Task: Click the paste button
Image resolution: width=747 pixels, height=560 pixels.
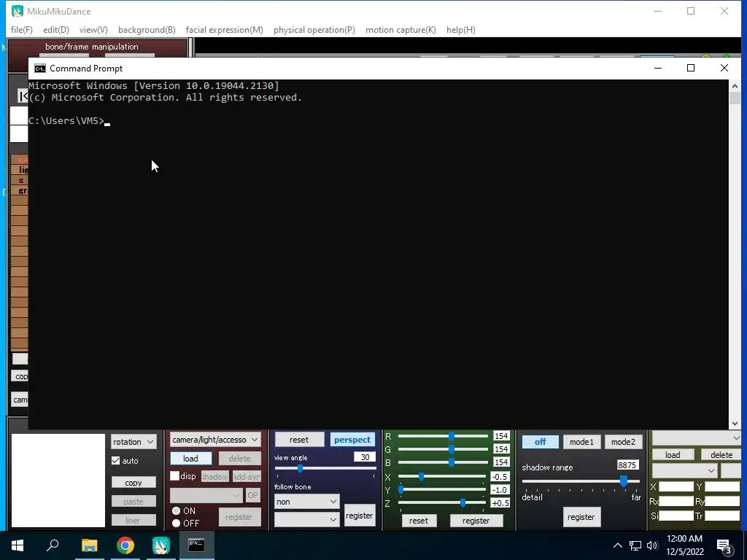Action: pyautogui.click(x=133, y=502)
